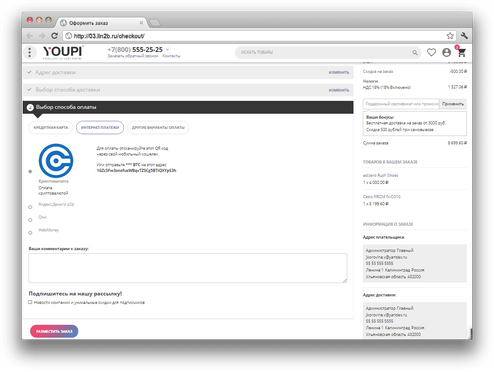Go back with the browser back arrow

30,36
